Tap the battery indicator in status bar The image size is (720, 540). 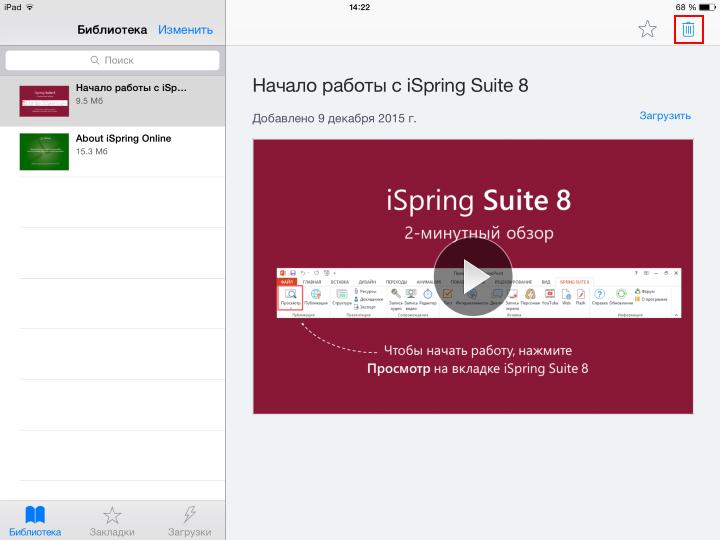707,7
